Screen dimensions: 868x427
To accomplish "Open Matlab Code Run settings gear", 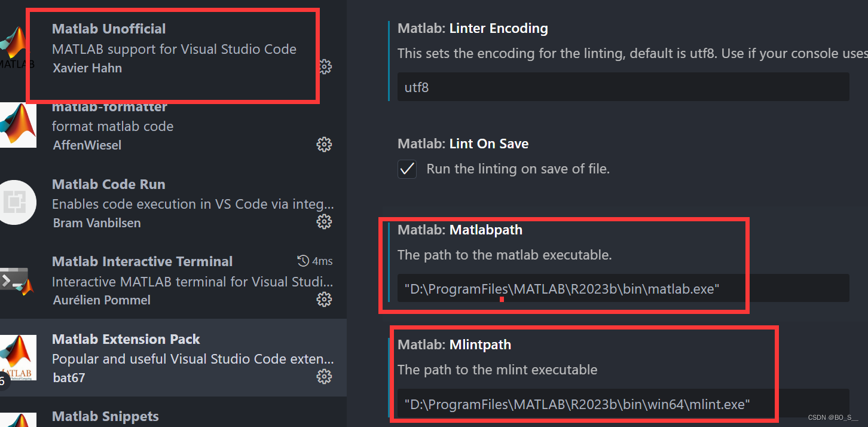I will 324,222.
